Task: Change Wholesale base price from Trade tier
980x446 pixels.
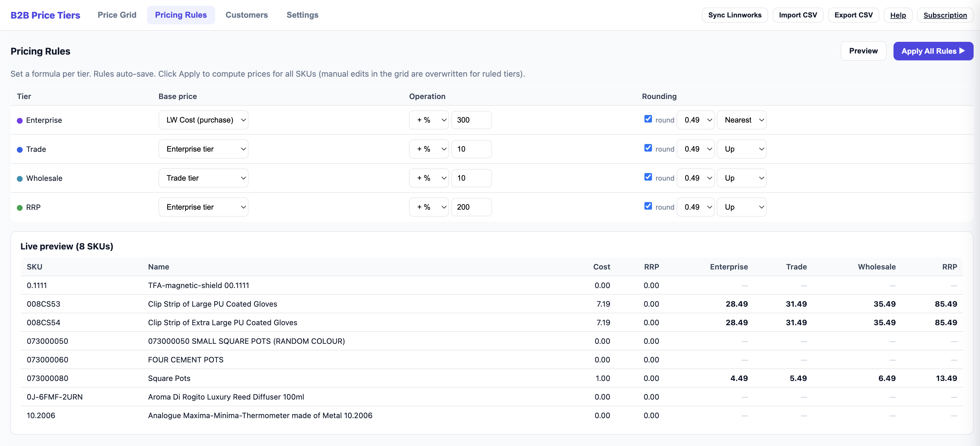Action: click(x=203, y=178)
